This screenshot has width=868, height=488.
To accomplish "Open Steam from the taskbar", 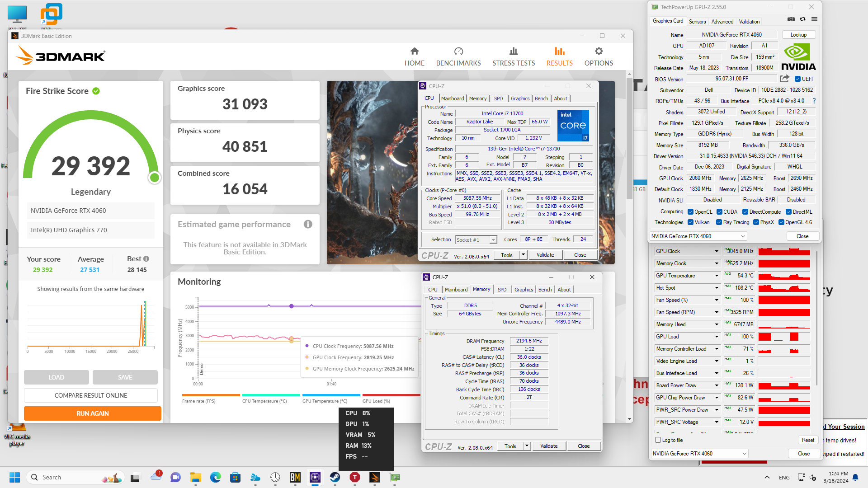I will (335, 477).
